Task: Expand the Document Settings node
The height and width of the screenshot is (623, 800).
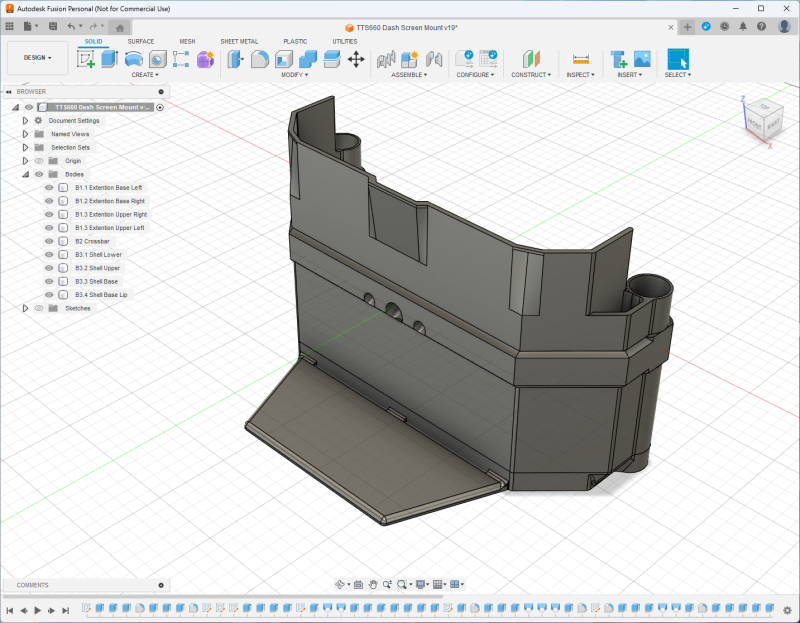Action: point(26,120)
